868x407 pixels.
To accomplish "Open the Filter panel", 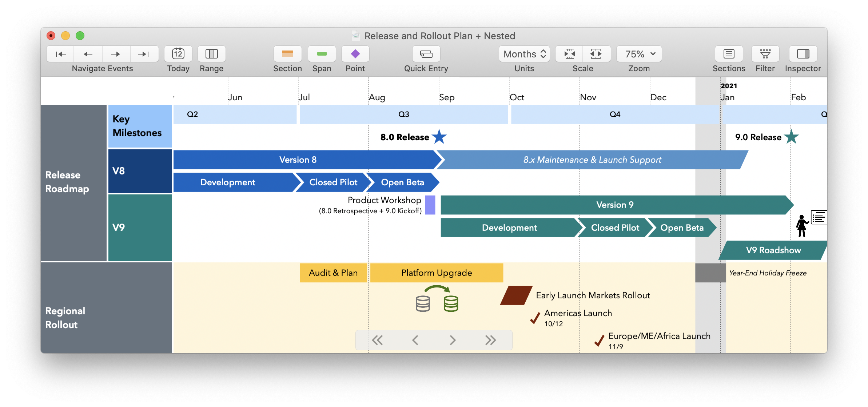I will (x=765, y=54).
